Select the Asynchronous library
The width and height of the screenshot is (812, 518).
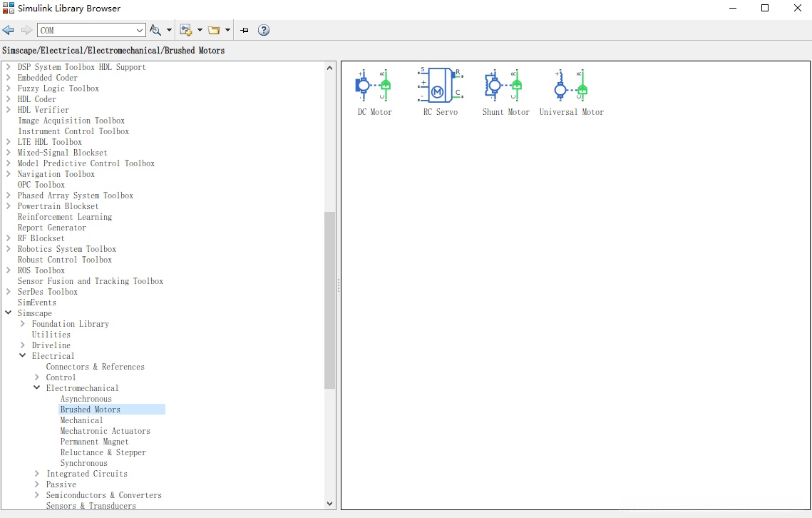[86, 399]
